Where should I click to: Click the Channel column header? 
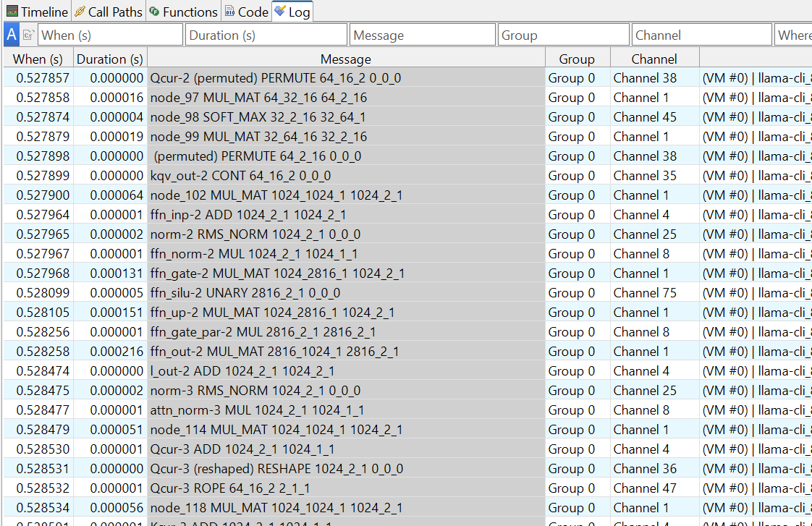[x=654, y=59]
